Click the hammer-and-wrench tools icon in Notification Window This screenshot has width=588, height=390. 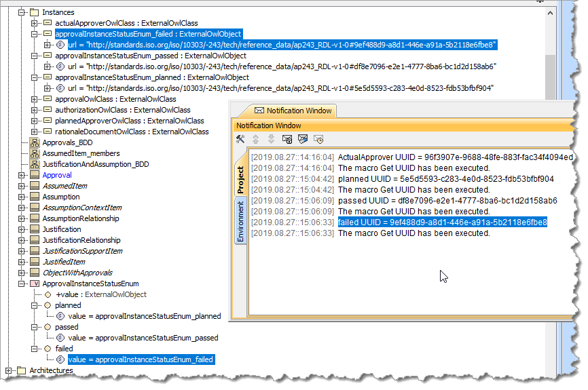240,139
